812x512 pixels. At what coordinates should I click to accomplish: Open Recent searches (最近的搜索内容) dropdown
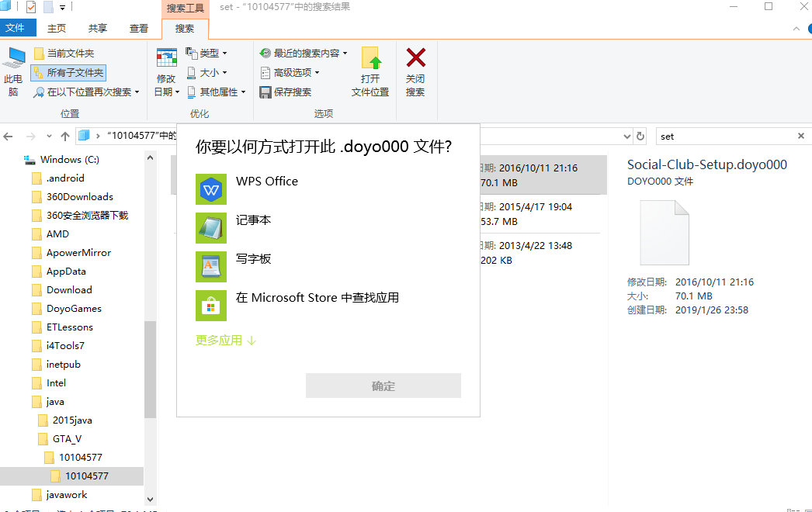point(303,54)
